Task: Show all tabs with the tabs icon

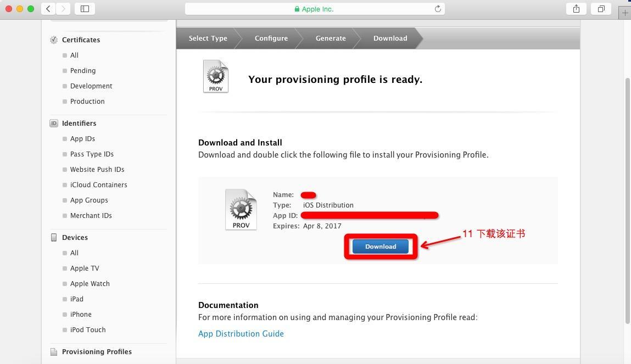Action: click(601, 9)
